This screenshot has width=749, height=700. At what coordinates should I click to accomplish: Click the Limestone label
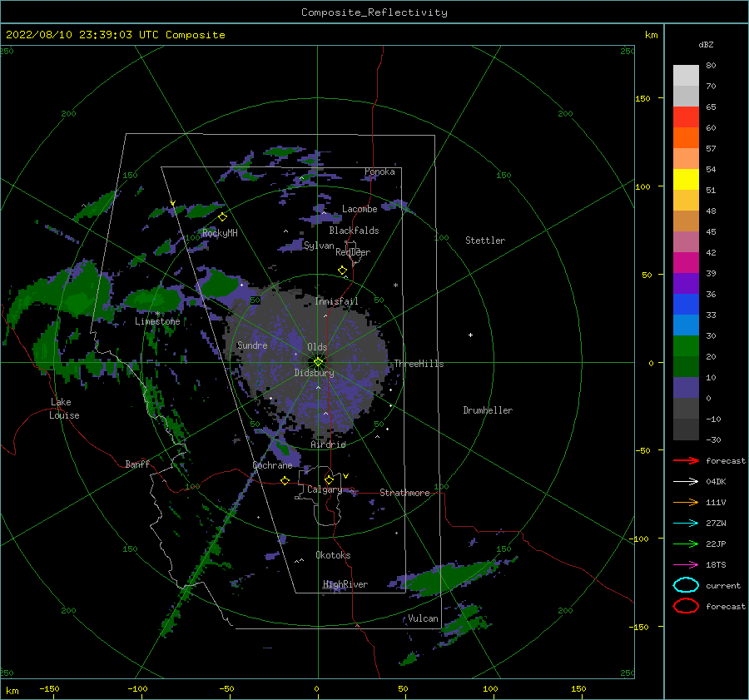pos(157,321)
